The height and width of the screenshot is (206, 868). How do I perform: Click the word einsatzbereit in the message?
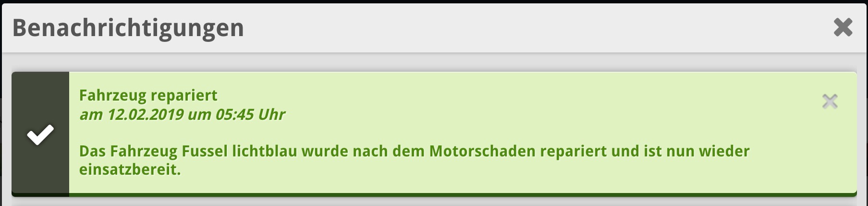click(130, 169)
